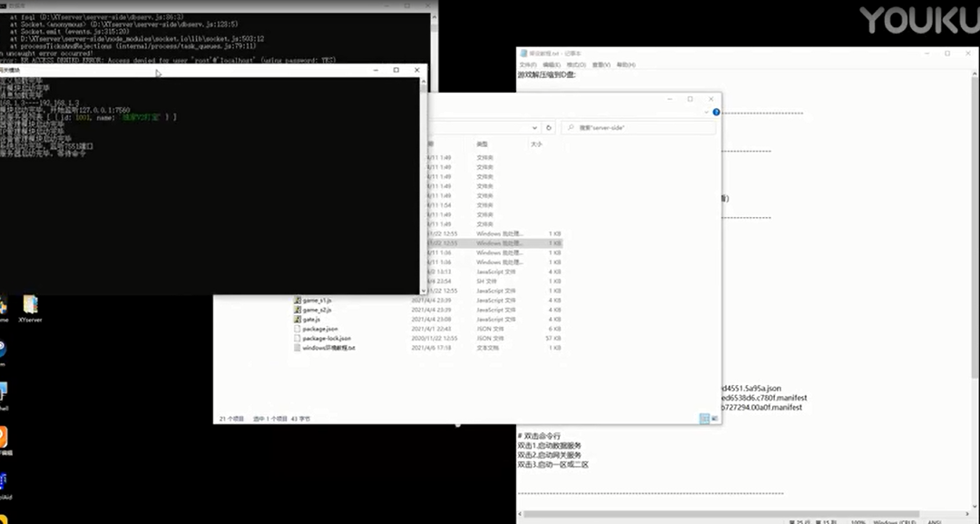Screen dimensions: 980x524
Task: Open the Notepad 格式(O) menu
Action: pos(576,65)
